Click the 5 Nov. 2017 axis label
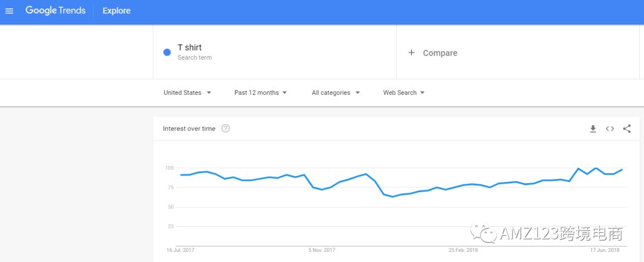This screenshot has height=262, width=644. pos(322,250)
